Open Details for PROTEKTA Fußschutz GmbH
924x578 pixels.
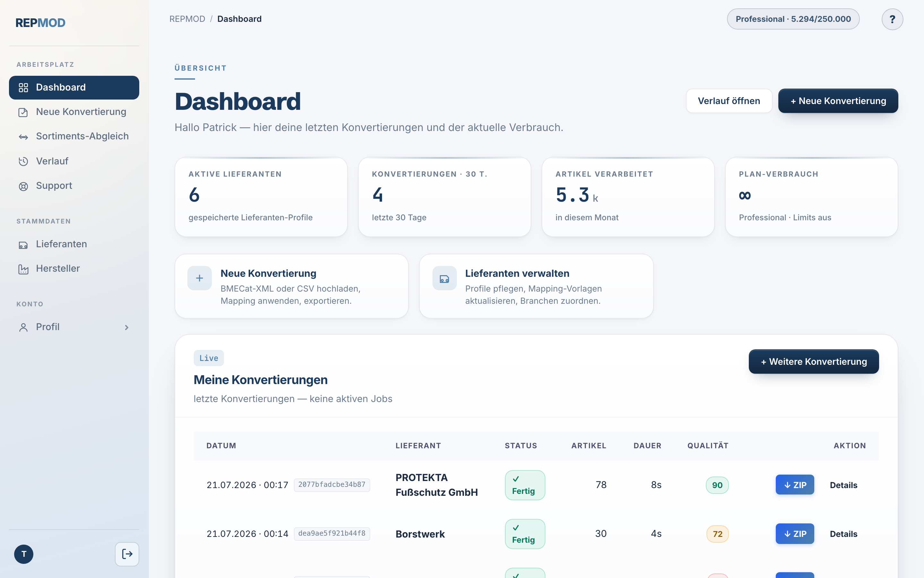point(843,485)
